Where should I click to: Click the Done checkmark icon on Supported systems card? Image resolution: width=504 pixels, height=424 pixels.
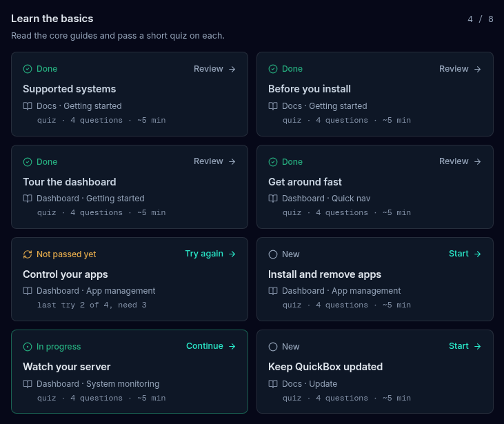28,69
